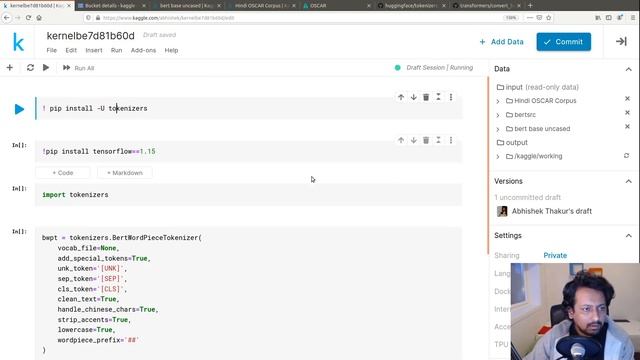Open Abhishek Thakur's draft version
640x360 pixels.
click(x=552, y=211)
